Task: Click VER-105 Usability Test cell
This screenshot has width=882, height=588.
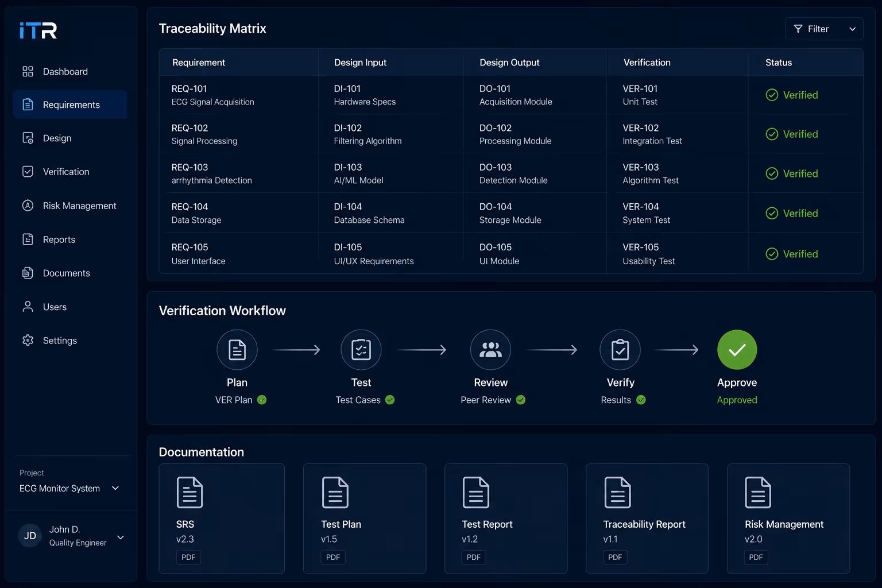Action: (678, 254)
